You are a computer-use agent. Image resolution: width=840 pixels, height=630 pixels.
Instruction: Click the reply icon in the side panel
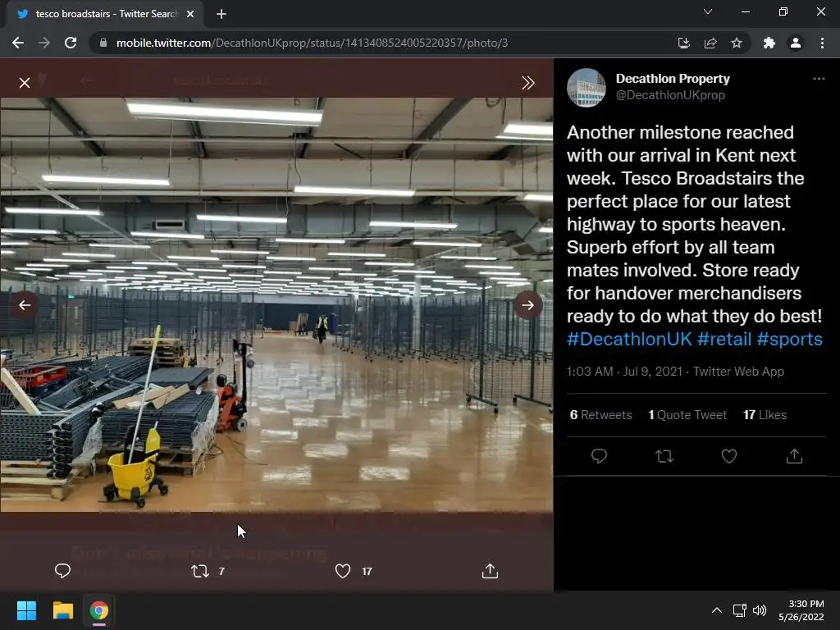tap(599, 456)
